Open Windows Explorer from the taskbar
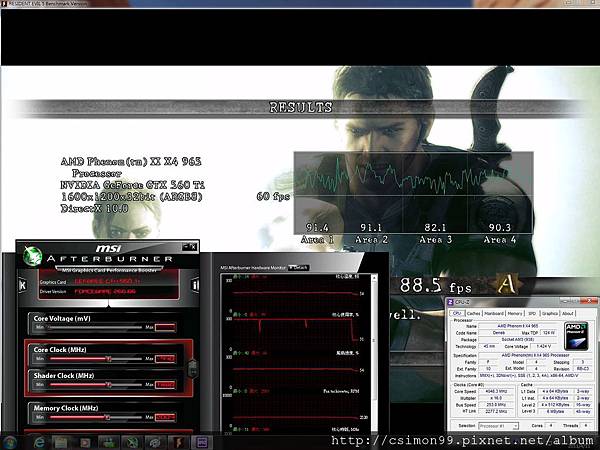Viewport: 600px width, 450px height. [60, 443]
